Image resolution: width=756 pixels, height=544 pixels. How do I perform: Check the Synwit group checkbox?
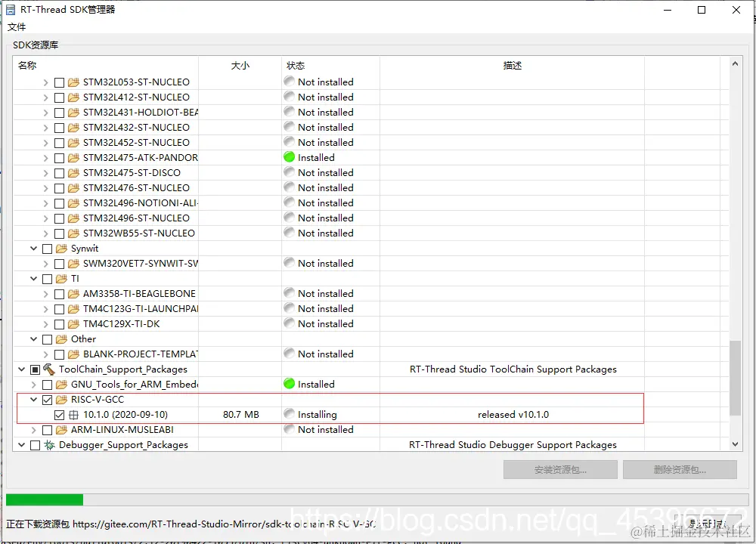47,249
